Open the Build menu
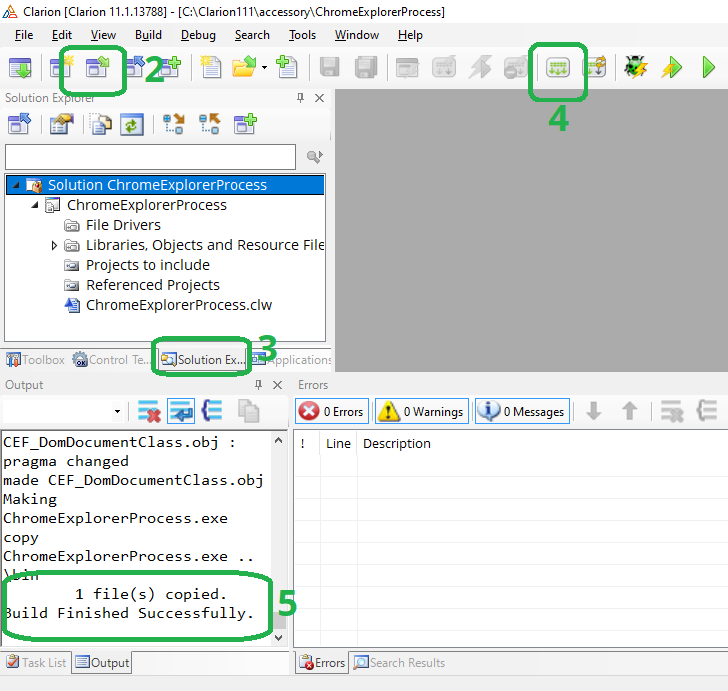The width and height of the screenshot is (728, 691). [x=148, y=35]
